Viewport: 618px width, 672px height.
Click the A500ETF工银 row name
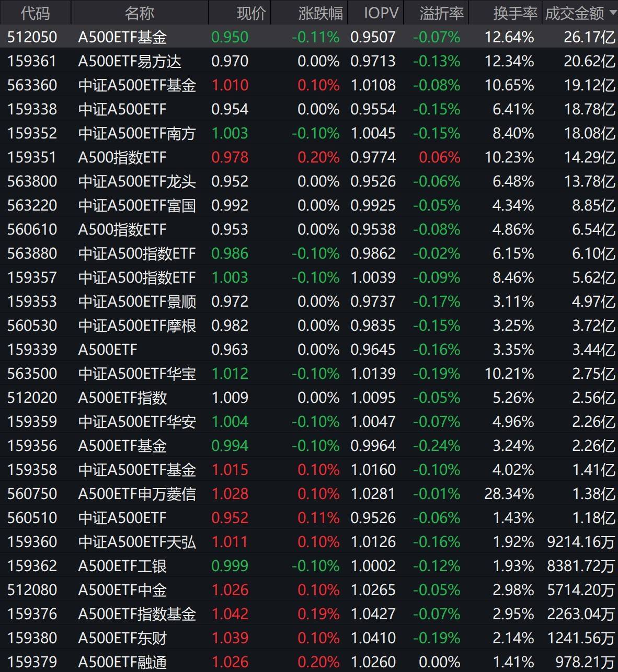tap(122, 566)
